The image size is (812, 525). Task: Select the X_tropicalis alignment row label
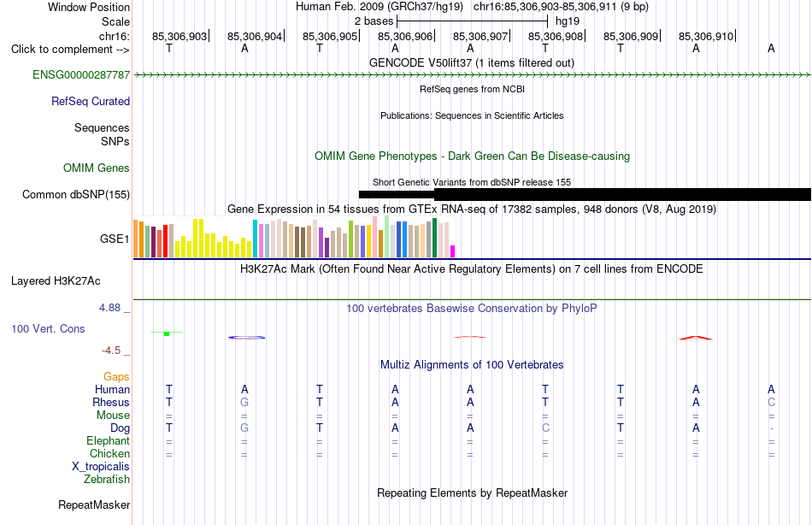(x=101, y=467)
